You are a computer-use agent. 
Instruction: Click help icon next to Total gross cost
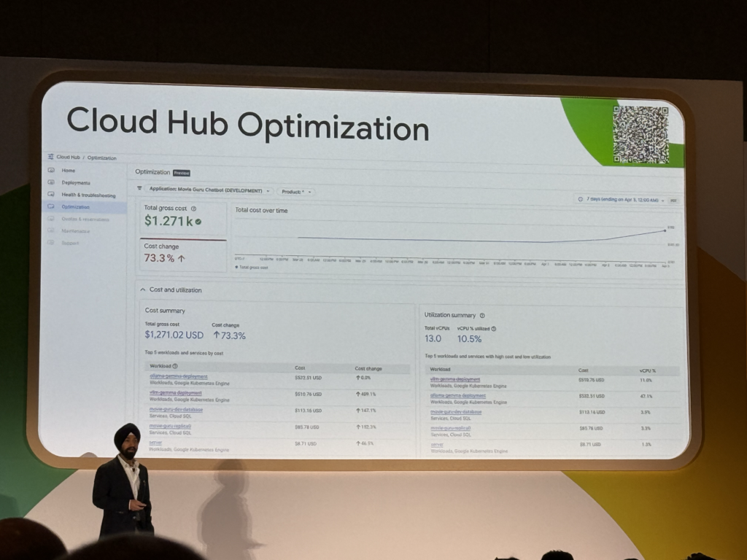pos(193,209)
